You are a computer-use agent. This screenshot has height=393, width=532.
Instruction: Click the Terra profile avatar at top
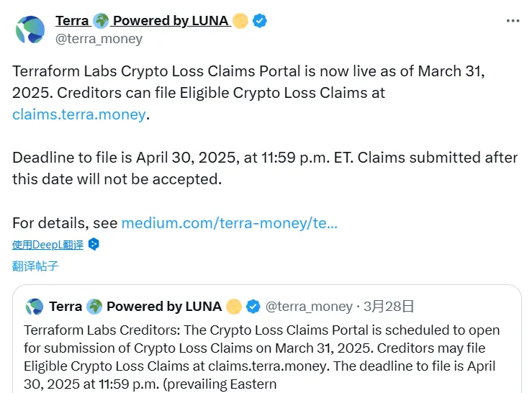(30, 29)
